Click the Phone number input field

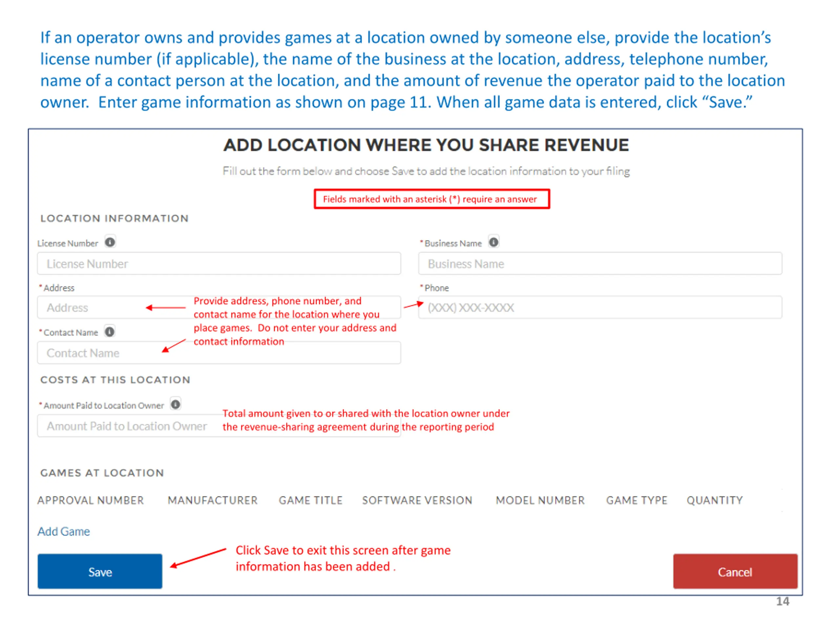pos(600,307)
